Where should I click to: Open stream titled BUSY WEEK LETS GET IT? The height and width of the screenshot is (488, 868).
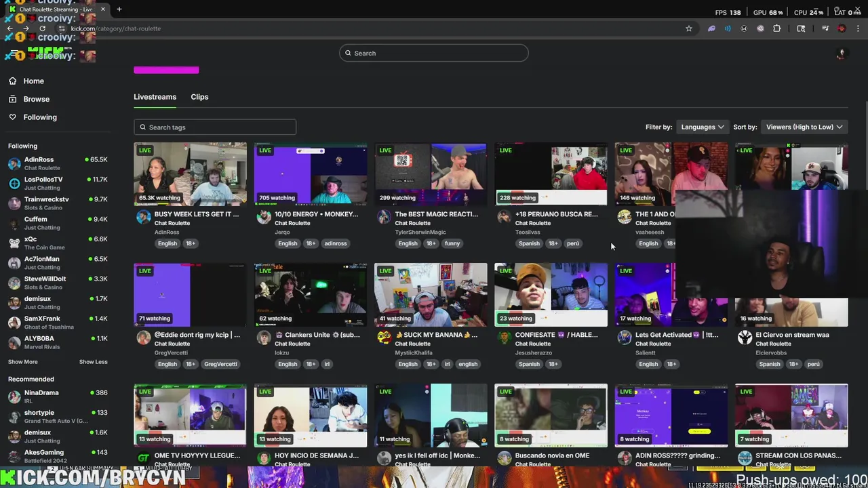[197, 214]
